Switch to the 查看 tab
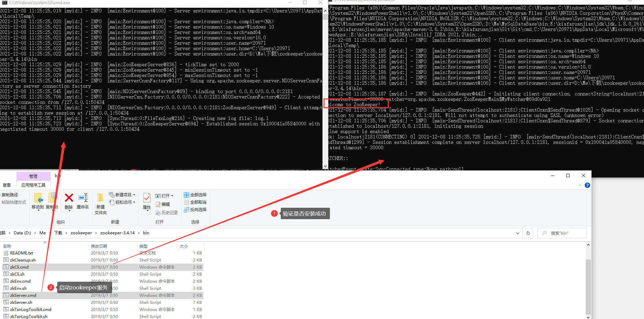Screen dimensions: 644x319 pyautogui.click(x=7, y=185)
